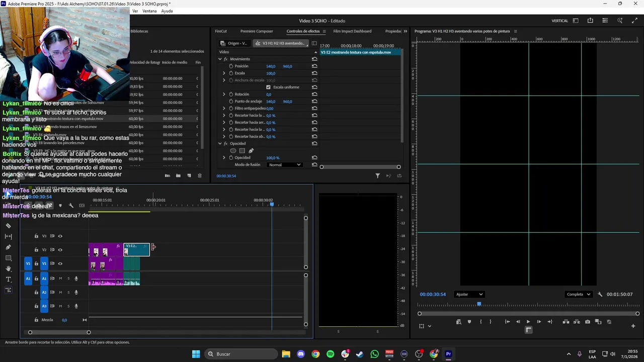Collapse the Movimiento effect section
This screenshot has width=644, height=362.
[220, 59]
